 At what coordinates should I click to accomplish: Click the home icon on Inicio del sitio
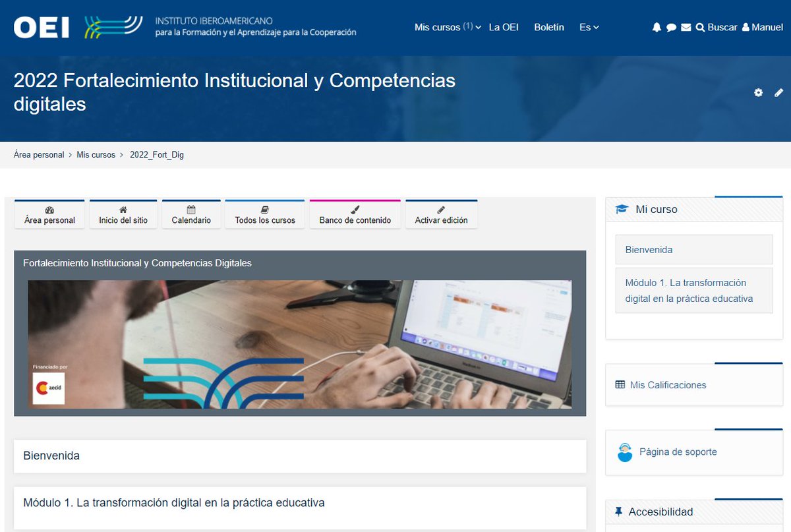[123, 209]
